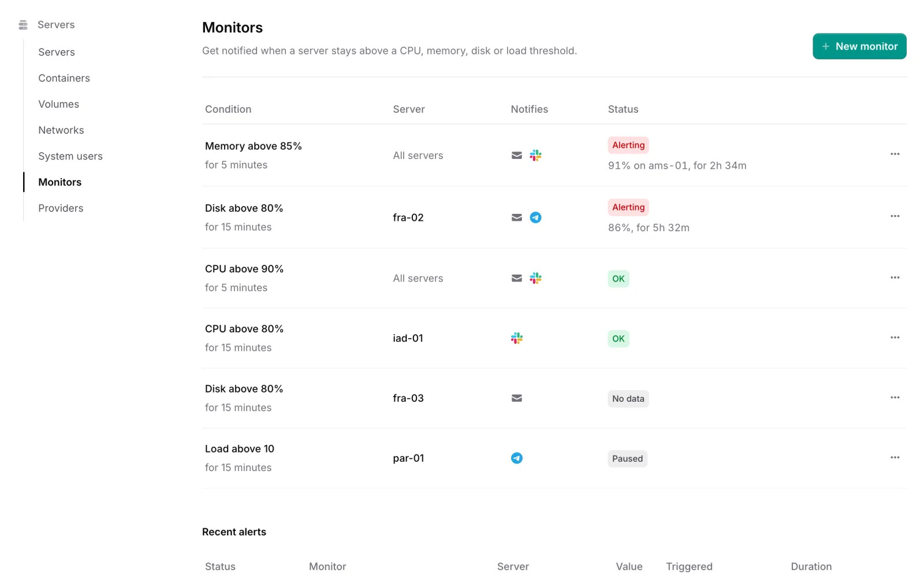Select System users in sidebar

pos(70,156)
